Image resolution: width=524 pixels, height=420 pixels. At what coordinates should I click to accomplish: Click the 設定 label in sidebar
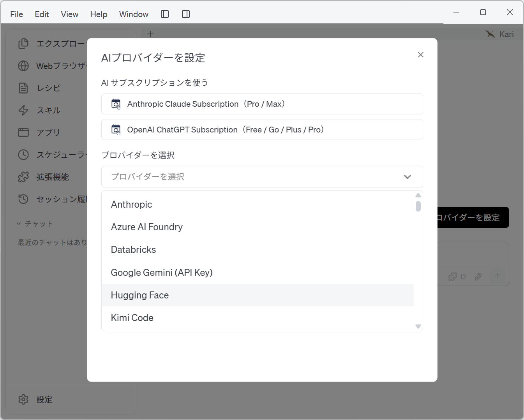point(44,399)
